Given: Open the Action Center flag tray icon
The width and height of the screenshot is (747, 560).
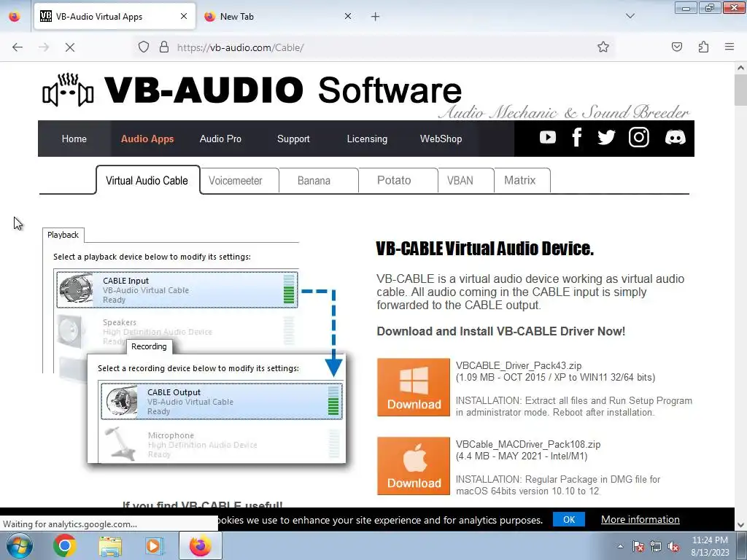Looking at the screenshot, I should pyautogui.click(x=638, y=547).
